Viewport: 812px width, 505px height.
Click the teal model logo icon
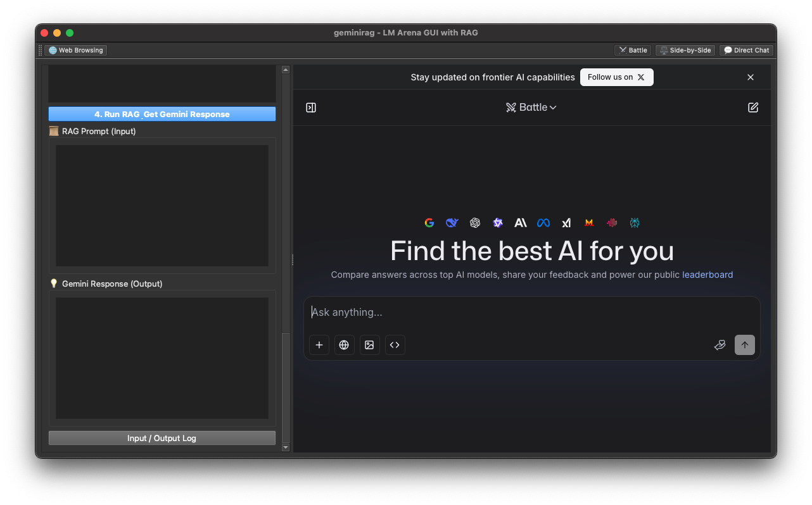point(635,223)
